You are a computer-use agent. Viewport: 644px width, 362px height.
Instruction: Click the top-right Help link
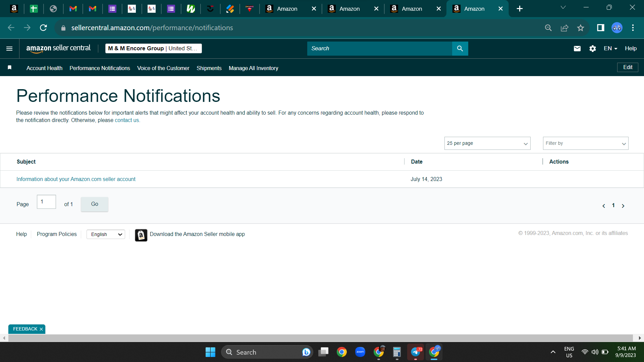tap(631, 49)
